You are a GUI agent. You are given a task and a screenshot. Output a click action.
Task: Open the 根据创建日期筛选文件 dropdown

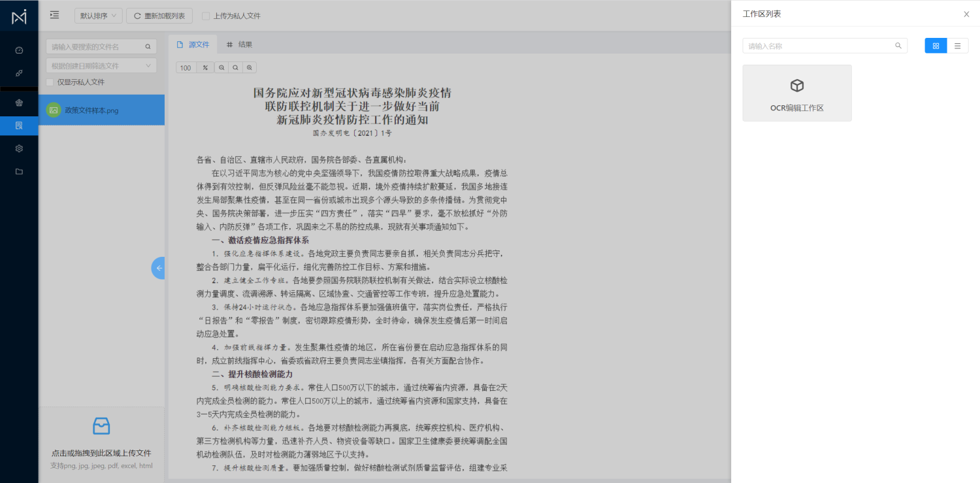101,65
